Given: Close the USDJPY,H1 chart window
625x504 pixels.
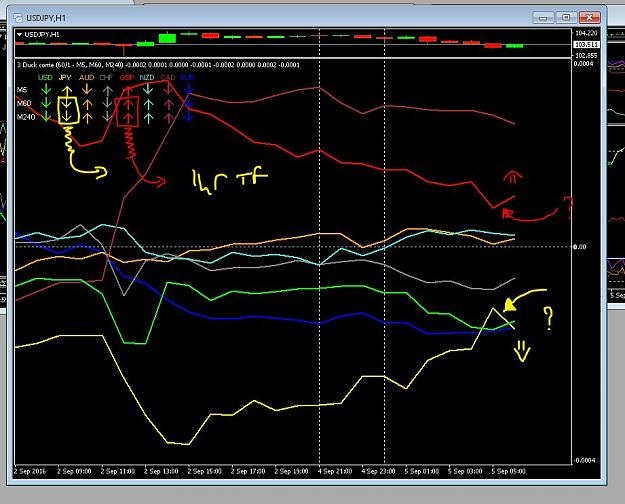Looking at the screenshot, I should click(x=589, y=18).
